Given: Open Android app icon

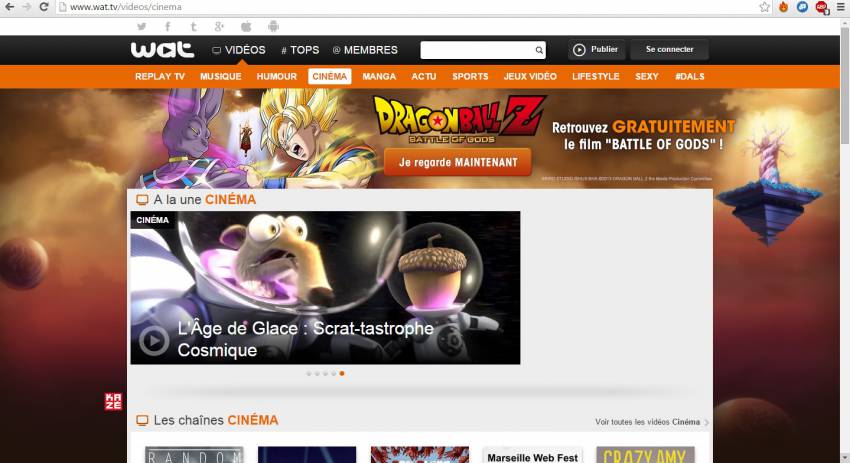Looking at the screenshot, I should [273, 26].
